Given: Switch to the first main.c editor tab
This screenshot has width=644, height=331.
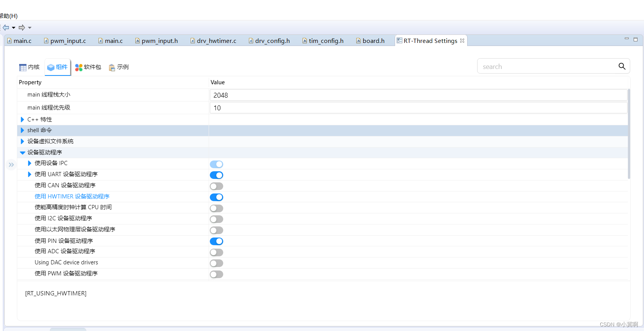Looking at the screenshot, I should [x=20, y=41].
